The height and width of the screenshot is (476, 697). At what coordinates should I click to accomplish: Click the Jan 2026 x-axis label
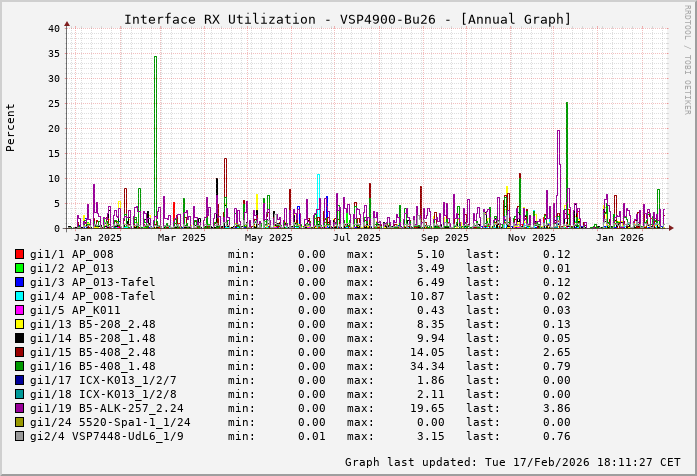tap(619, 238)
